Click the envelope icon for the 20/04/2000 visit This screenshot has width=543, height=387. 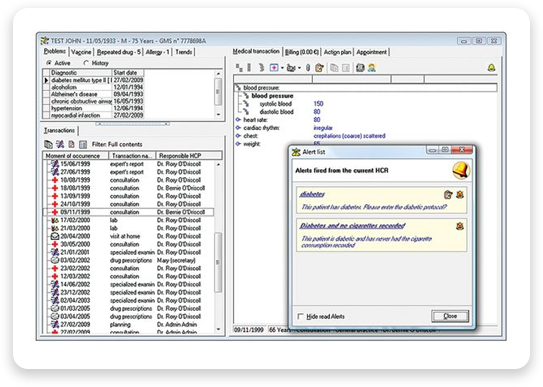click(55, 236)
